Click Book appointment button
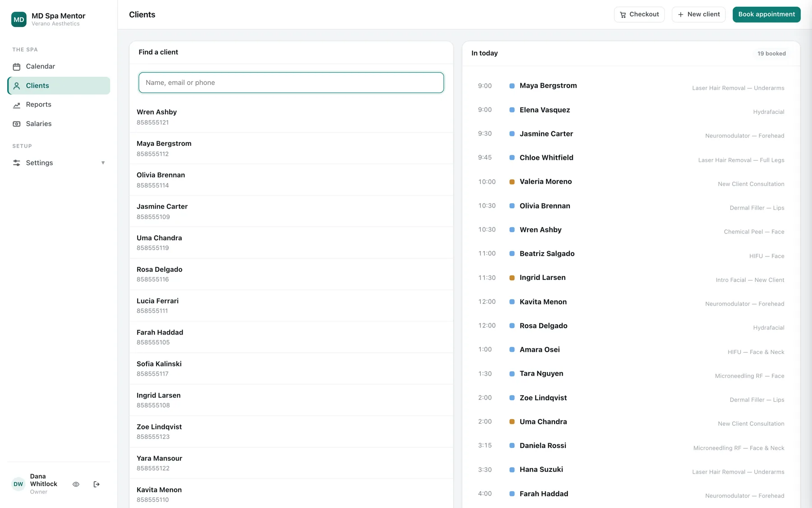 pyautogui.click(x=766, y=14)
